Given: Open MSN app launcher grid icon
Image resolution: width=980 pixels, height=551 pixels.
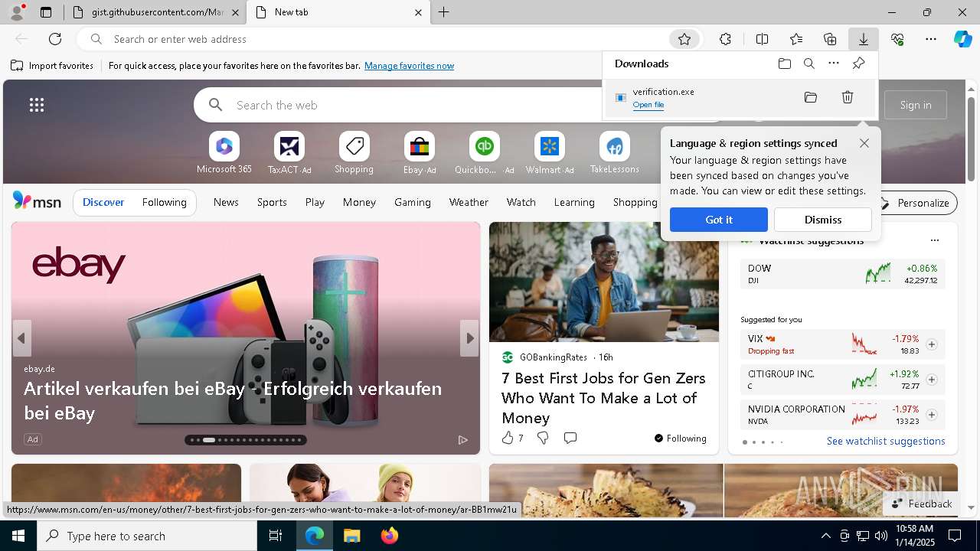Looking at the screenshot, I should [37, 105].
